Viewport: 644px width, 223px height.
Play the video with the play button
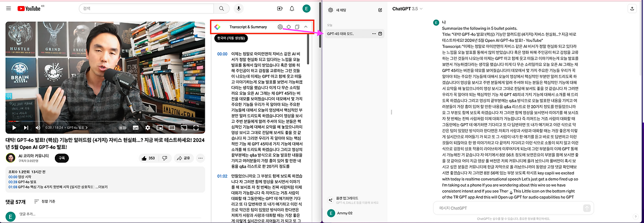tap(14, 128)
